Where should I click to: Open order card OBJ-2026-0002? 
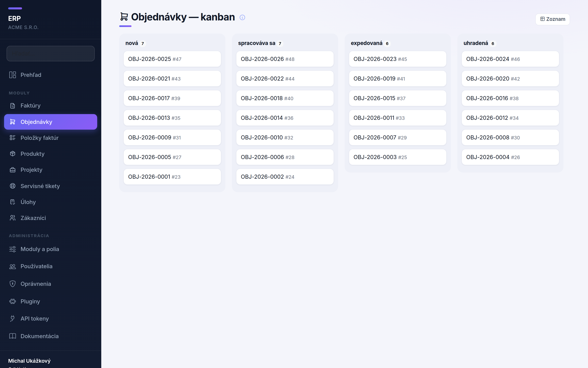285,177
